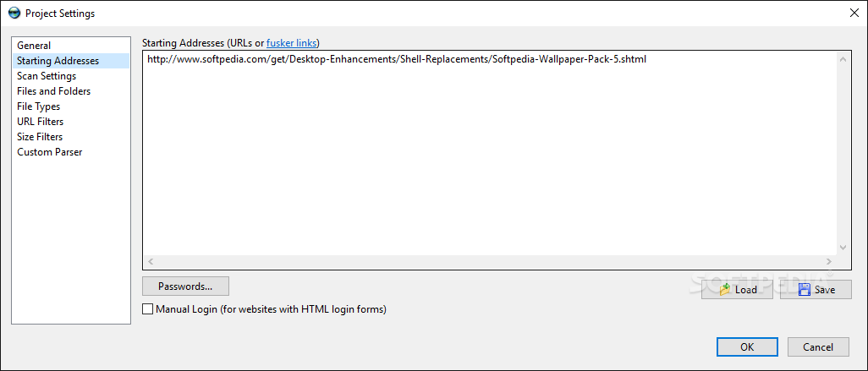Click the Passwords... button

click(x=185, y=286)
